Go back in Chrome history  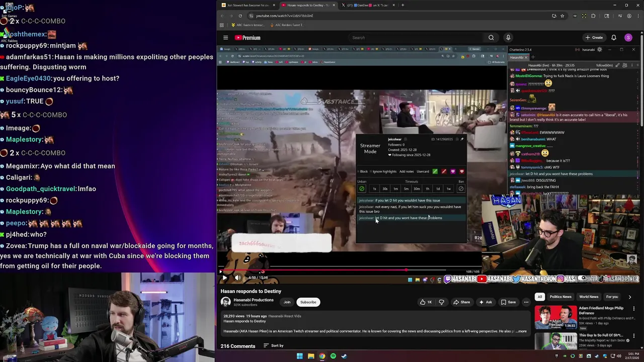tap(222, 16)
